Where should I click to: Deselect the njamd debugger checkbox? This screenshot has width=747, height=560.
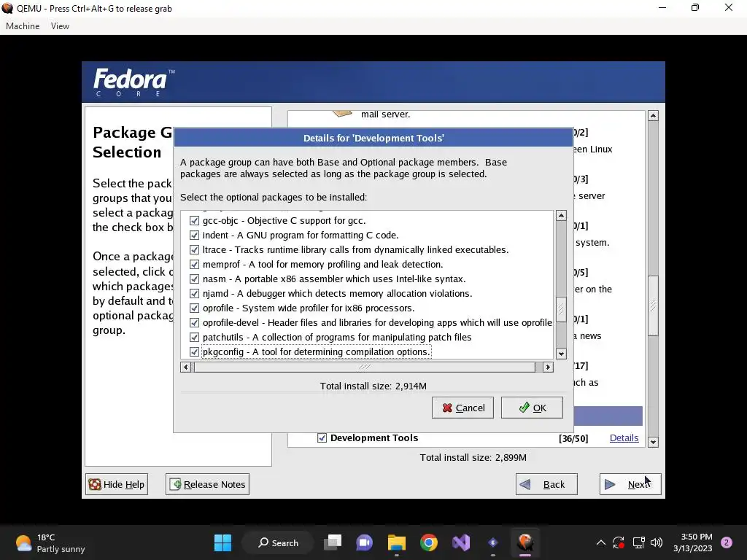point(194,293)
